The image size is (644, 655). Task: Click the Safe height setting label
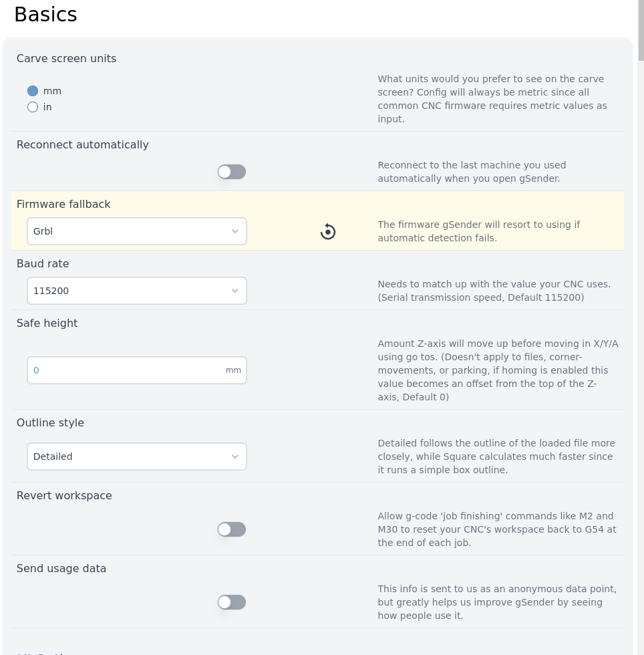point(47,323)
